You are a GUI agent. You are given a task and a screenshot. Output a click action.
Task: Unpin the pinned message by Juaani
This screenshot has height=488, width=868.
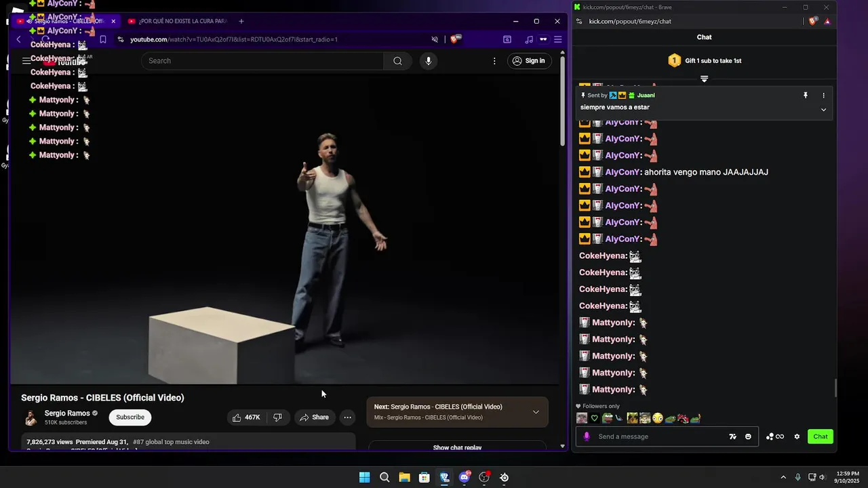806,96
